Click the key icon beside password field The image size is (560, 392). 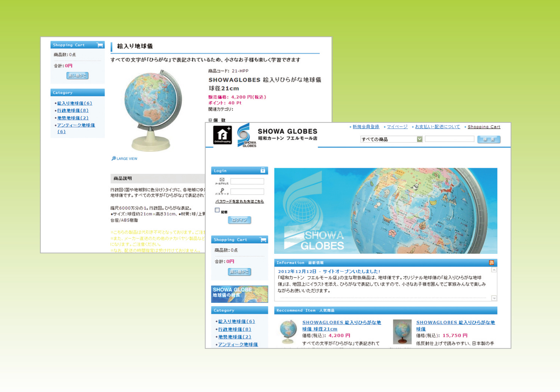click(x=222, y=190)
